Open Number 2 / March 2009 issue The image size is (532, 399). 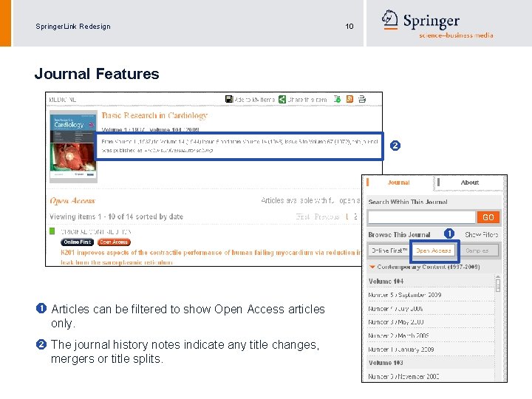tap(399, 335)
